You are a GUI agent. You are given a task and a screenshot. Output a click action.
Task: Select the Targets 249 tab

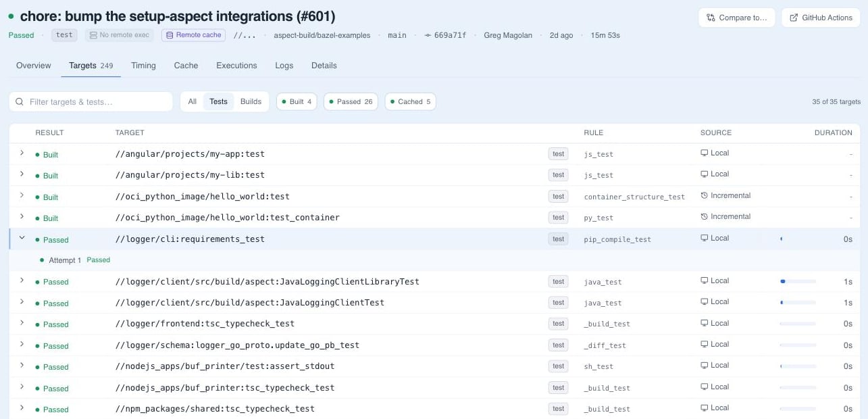click(91, 66)
